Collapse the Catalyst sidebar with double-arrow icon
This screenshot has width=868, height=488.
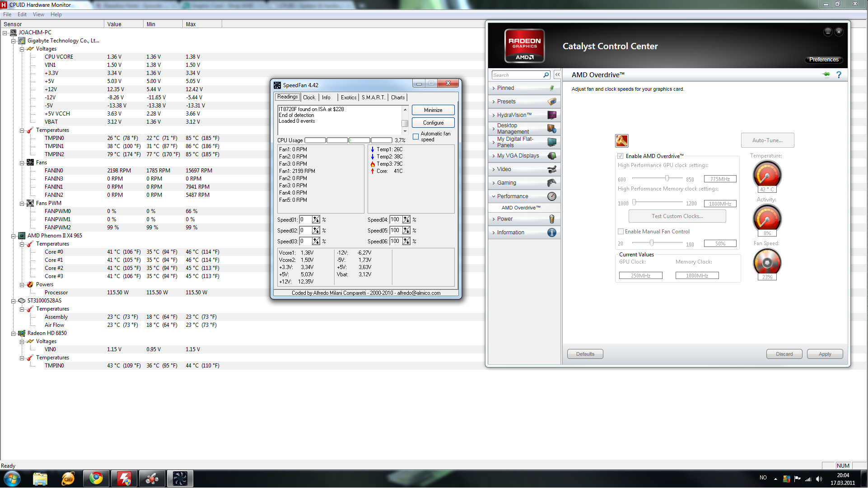click(x=558, y=75)
